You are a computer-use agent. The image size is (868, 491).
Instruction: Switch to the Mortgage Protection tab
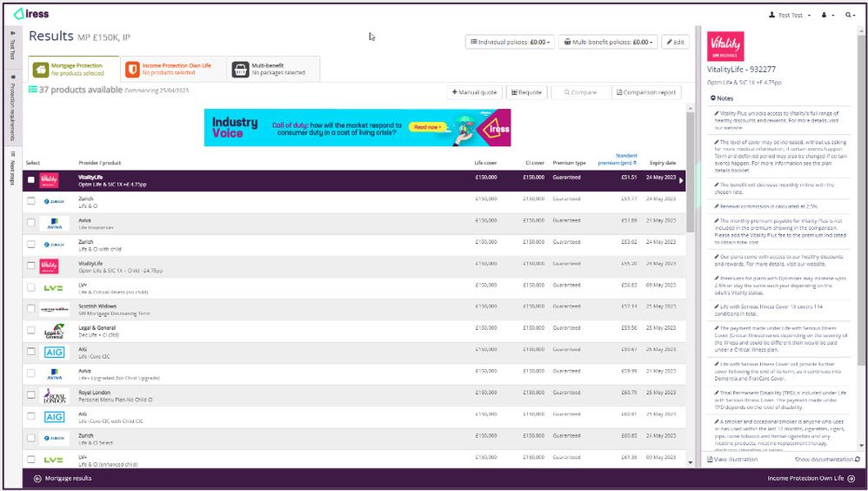[x=74, y=70]
